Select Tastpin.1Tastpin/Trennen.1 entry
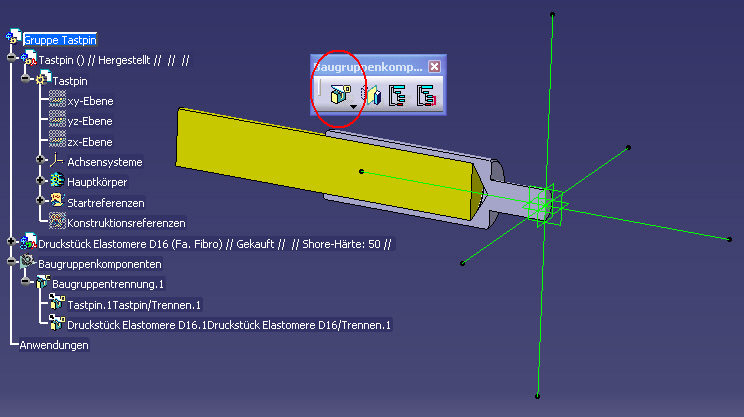 click(134, 305)
